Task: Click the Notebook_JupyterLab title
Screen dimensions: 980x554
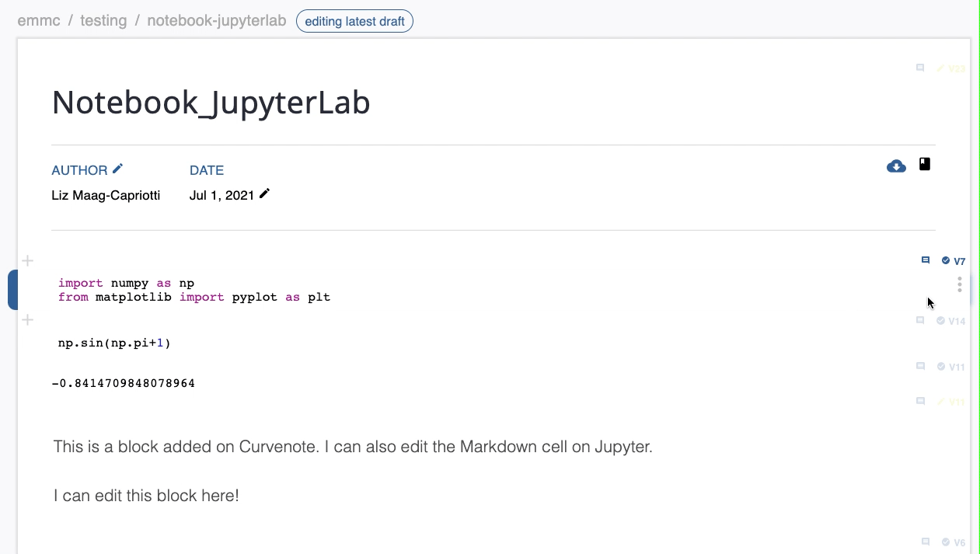Action: [211, 103]
